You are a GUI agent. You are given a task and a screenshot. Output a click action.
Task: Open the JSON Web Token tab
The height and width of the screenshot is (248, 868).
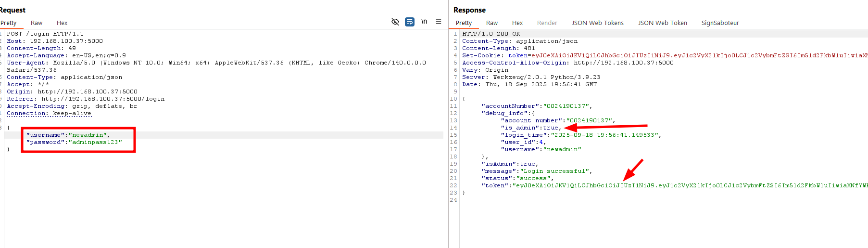[x=662, y=23]
